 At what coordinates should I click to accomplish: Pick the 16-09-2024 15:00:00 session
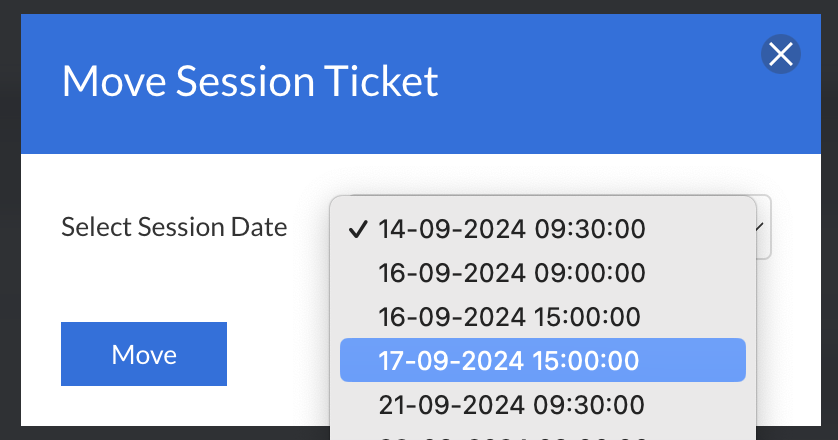(x=509, y=316)
